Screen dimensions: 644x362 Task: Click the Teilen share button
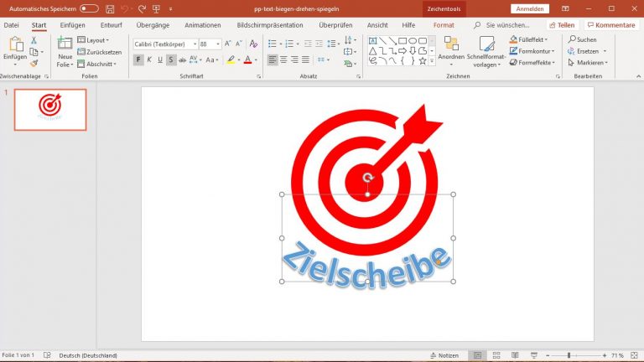coord(561,25)
